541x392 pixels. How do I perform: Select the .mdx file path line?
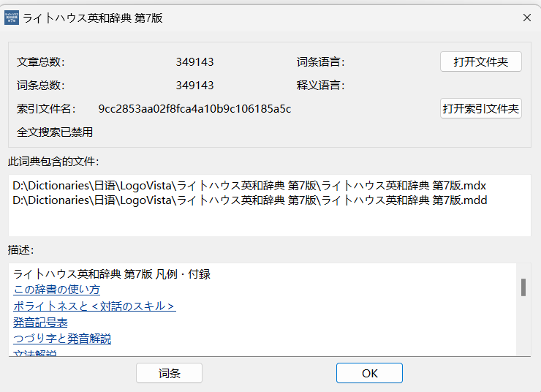click(249, 186)
